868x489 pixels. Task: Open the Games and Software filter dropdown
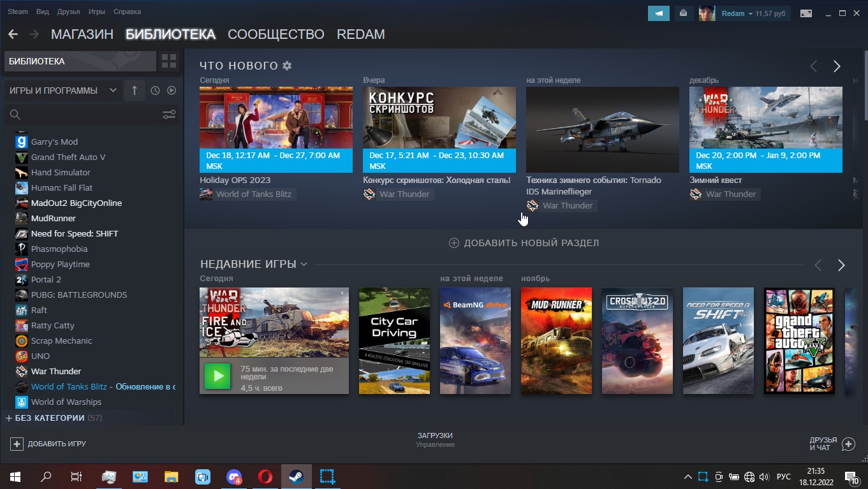63,91
